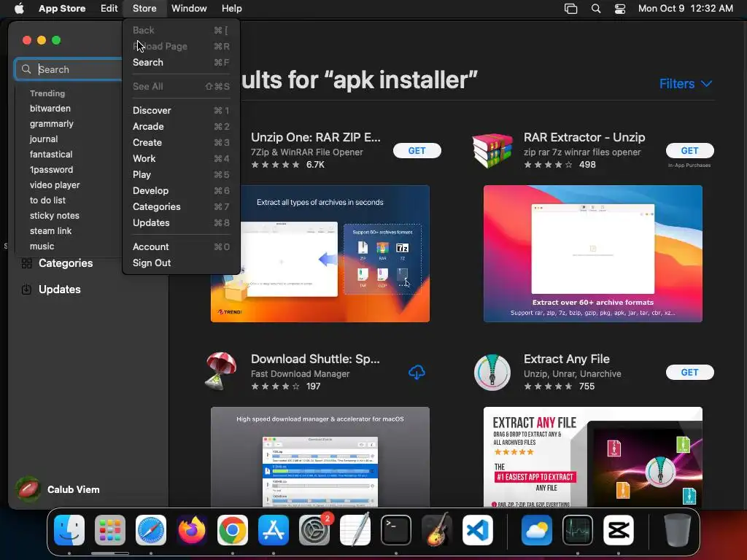
Task: Open the Trash in the dock
Action: [x=678, y=530]
